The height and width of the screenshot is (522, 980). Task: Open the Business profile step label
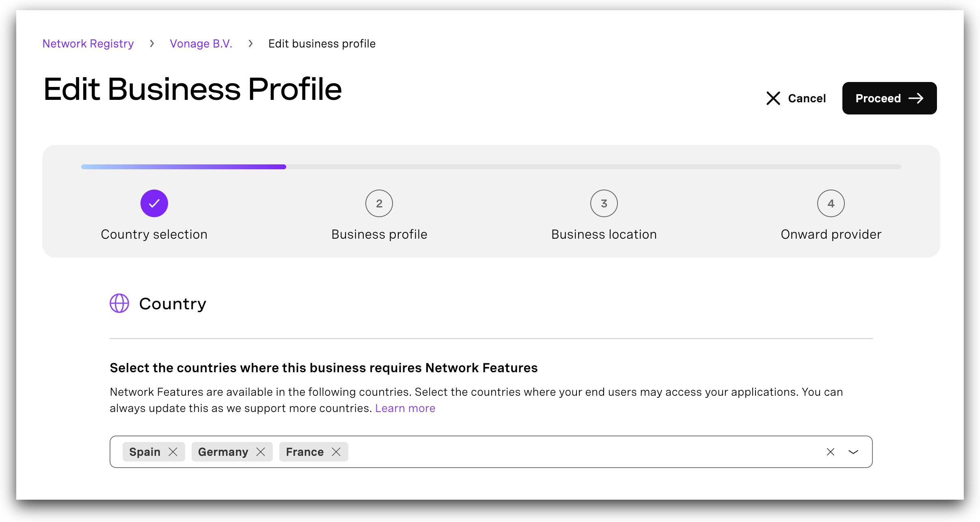pos(379,234)
